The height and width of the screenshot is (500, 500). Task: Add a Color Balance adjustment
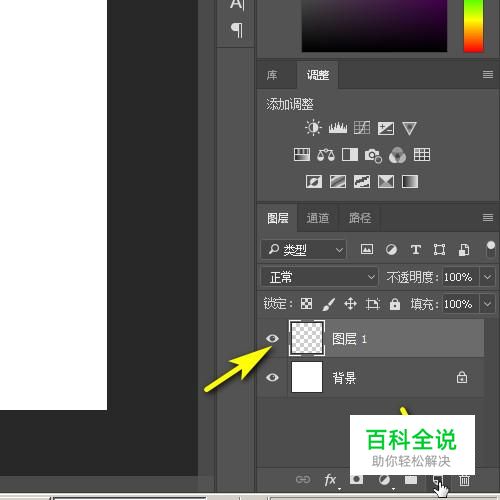[326, 155]
